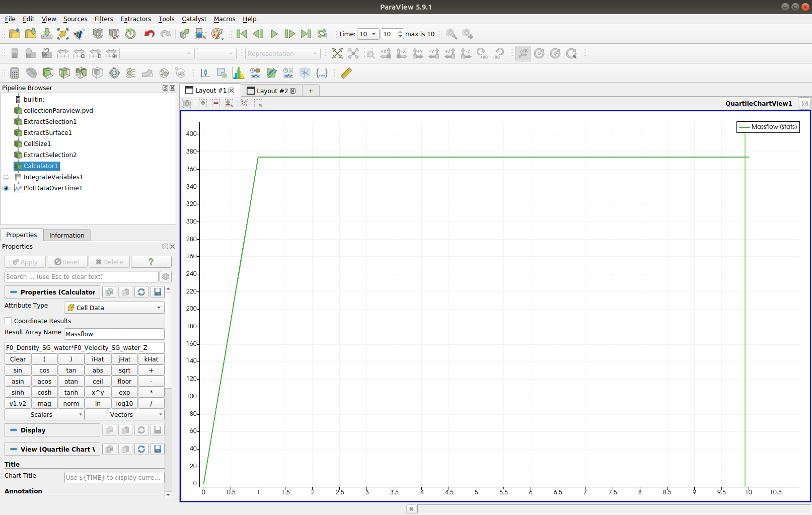The height and width of the screenshot is (515, 812).
Task: Open the Vectors dropdown in calculator
Action: pyautogui.click(x=124, y=414)
